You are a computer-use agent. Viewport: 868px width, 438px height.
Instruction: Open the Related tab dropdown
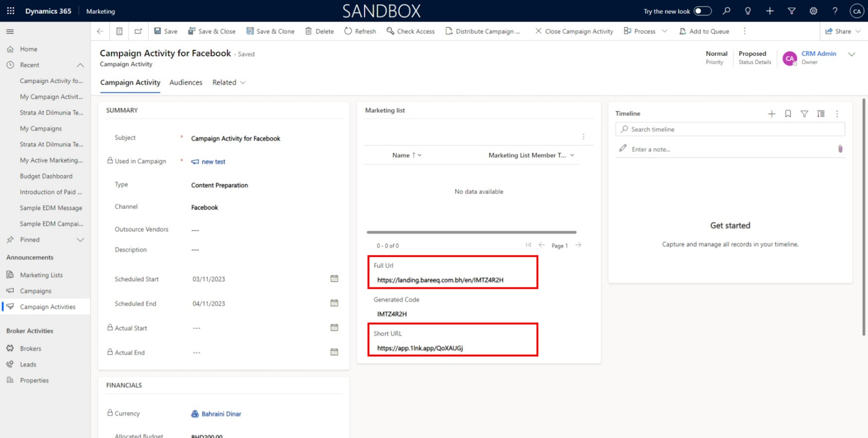(229, 82)
